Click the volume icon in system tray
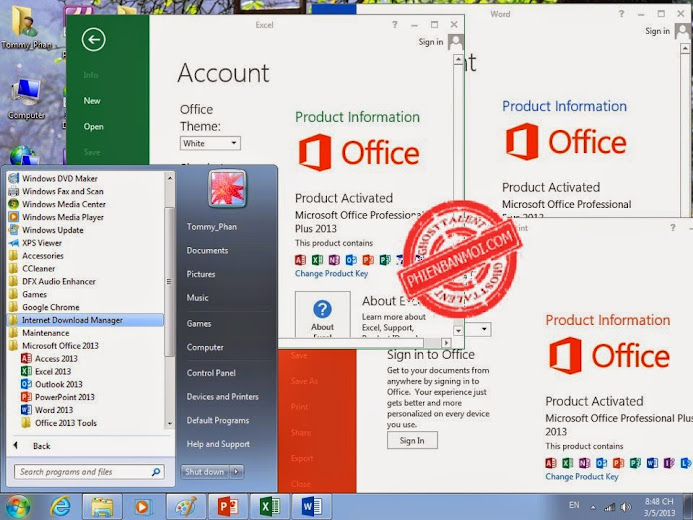 click(625, 507)
